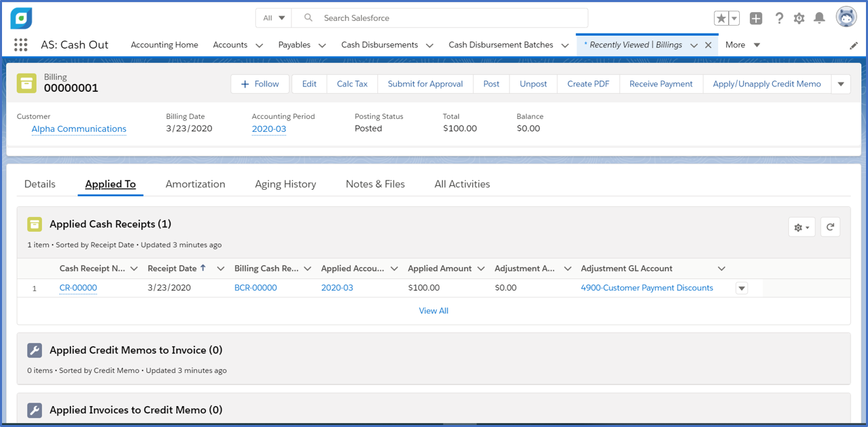The width and height of the screenshot is (868, 427).
Task: Click in the Search Salesforce field
Action: (439, 18)
